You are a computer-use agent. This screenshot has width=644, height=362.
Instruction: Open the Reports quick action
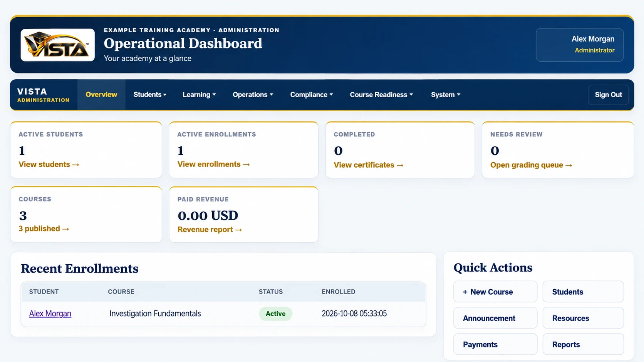[583, 344]
